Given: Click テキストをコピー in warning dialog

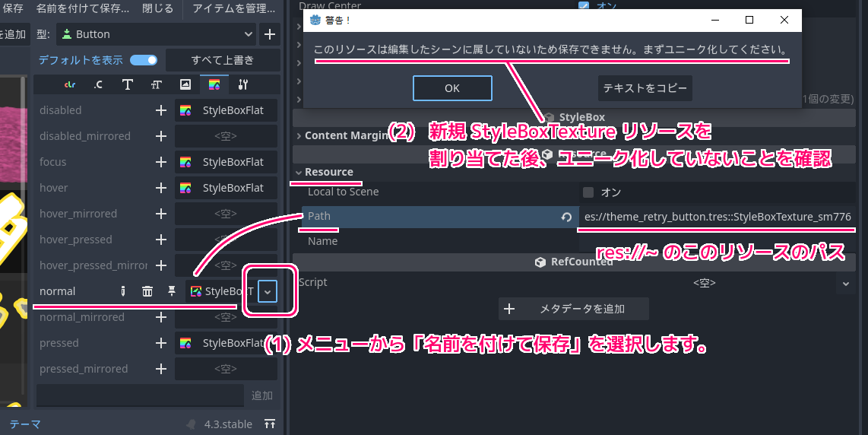Looking at the screenshot, I should (645, 88).
